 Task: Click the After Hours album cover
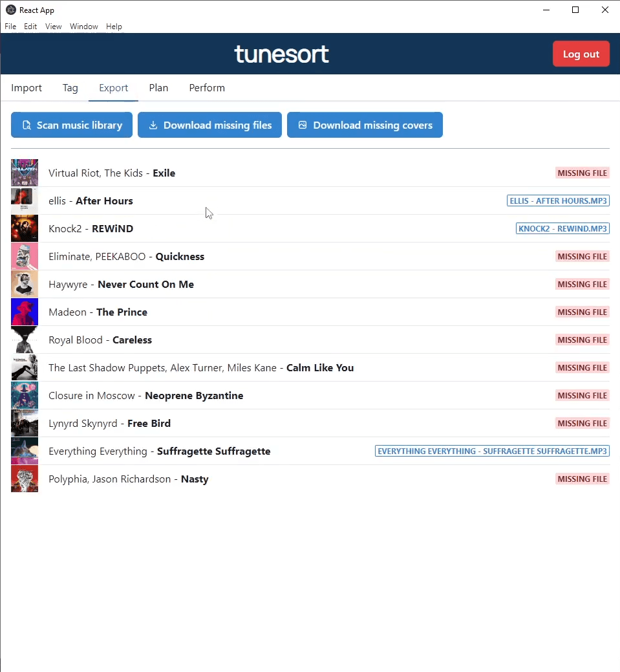[x=25, y=201]
